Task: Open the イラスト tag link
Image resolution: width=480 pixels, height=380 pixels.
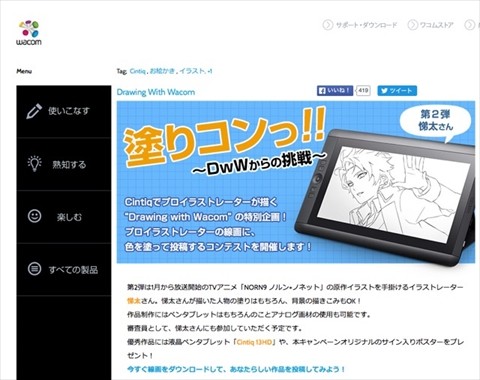Action: coord(192,71)
